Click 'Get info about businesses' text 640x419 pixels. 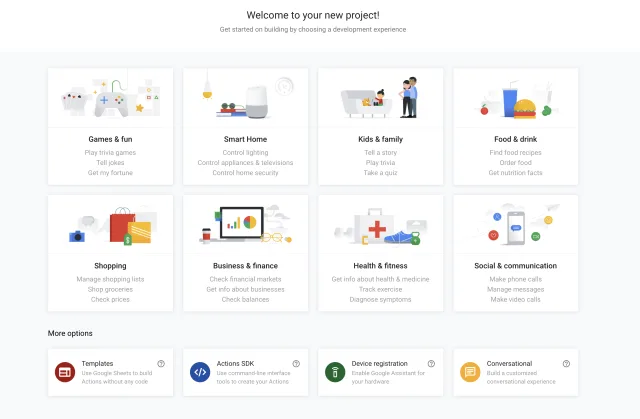(245, 289)
